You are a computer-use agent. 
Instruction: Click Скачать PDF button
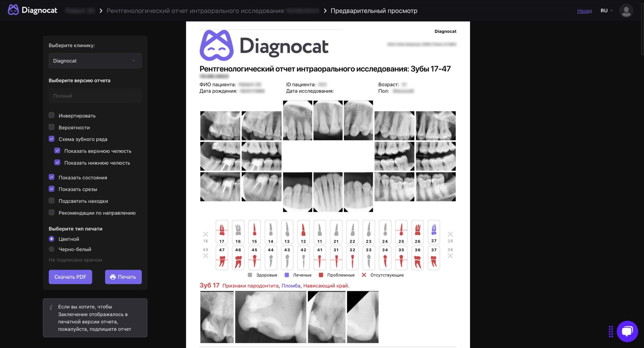click(x=70, y=277)
